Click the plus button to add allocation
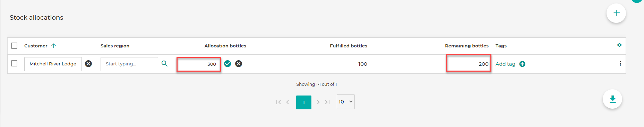Viewport: 644px width, 127px height. (616, 13)
